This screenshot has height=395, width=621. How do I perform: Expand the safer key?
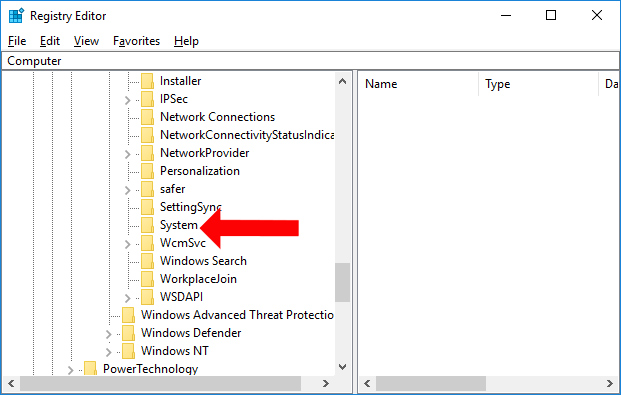tap(128, 190)
